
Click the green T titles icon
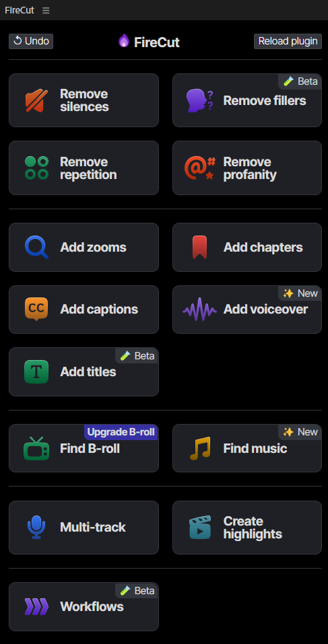pyautogui.click(x=36, y=371)
